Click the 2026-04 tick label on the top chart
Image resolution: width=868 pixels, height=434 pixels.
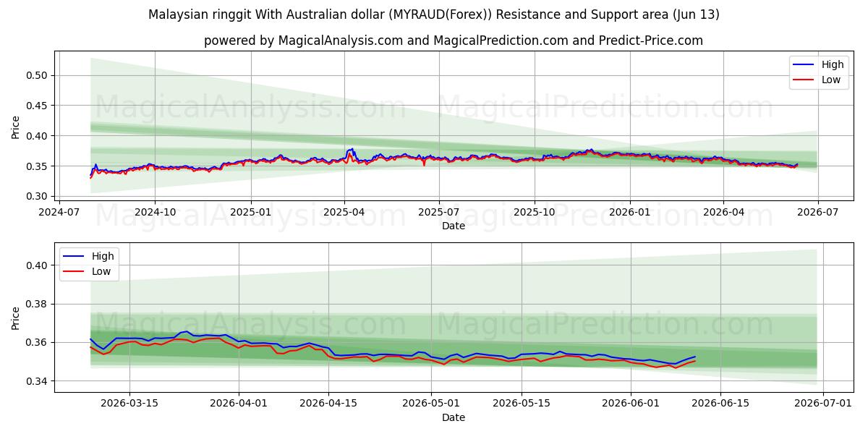(723, 212)
